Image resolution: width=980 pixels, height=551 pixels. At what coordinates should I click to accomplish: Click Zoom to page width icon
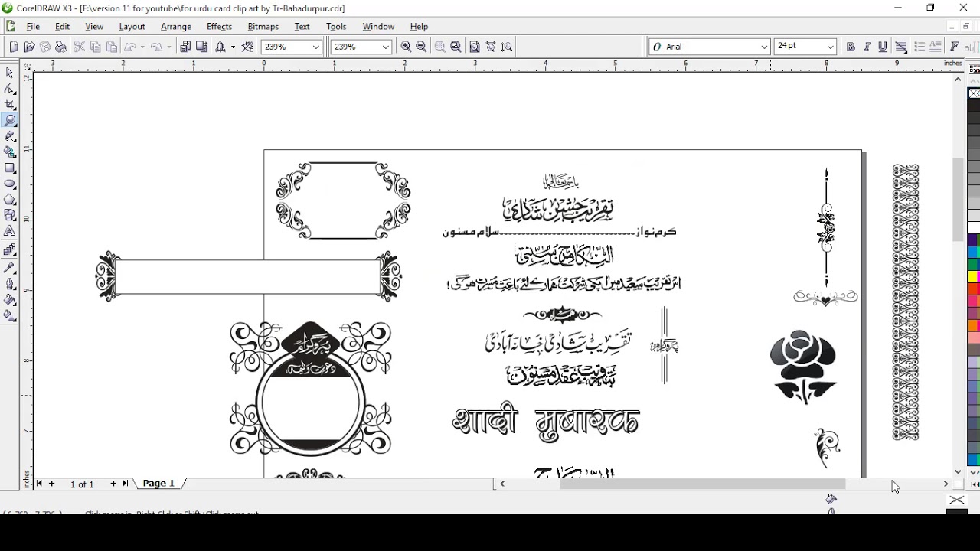click(x=491, y=47)
